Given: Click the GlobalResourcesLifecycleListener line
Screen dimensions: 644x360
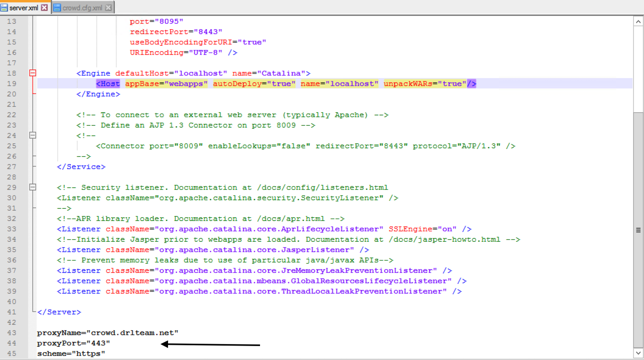Looking at the screenshot, I should 262,281.
